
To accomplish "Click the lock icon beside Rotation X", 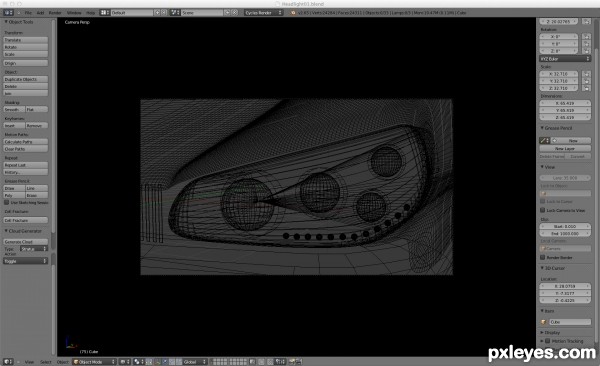I will 586,37.
